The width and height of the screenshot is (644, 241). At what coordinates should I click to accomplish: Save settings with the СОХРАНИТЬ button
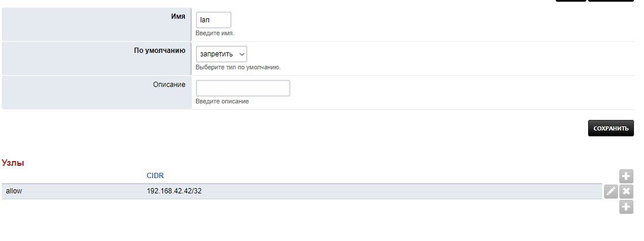click(610, 128)
